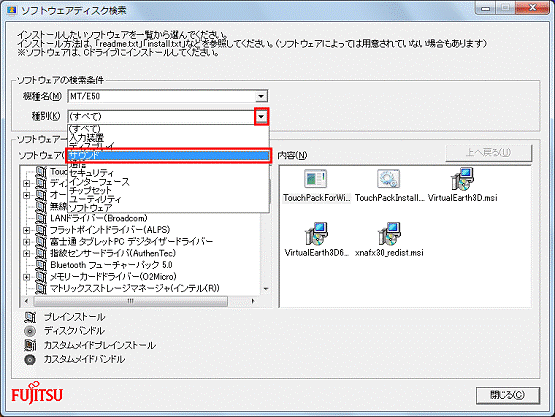Click icon beside フラットポイントドライバー(ALPS)

41,230
